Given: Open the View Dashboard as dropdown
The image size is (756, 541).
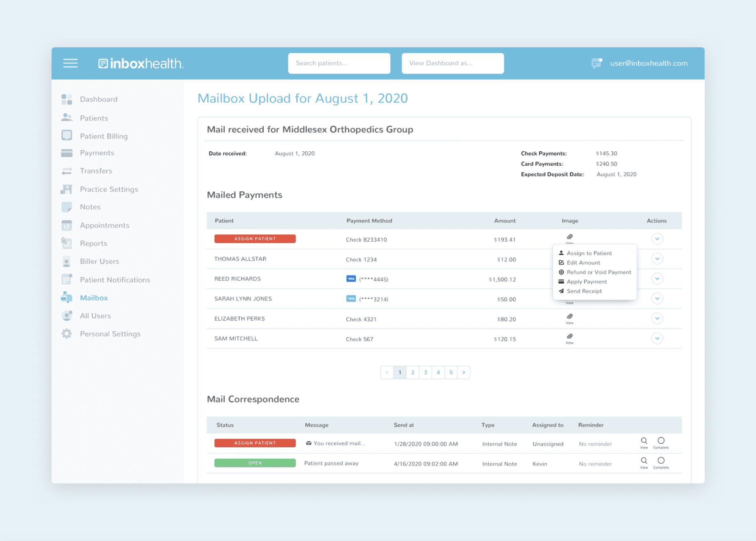Looking at the screenshot, I should 452,63.
